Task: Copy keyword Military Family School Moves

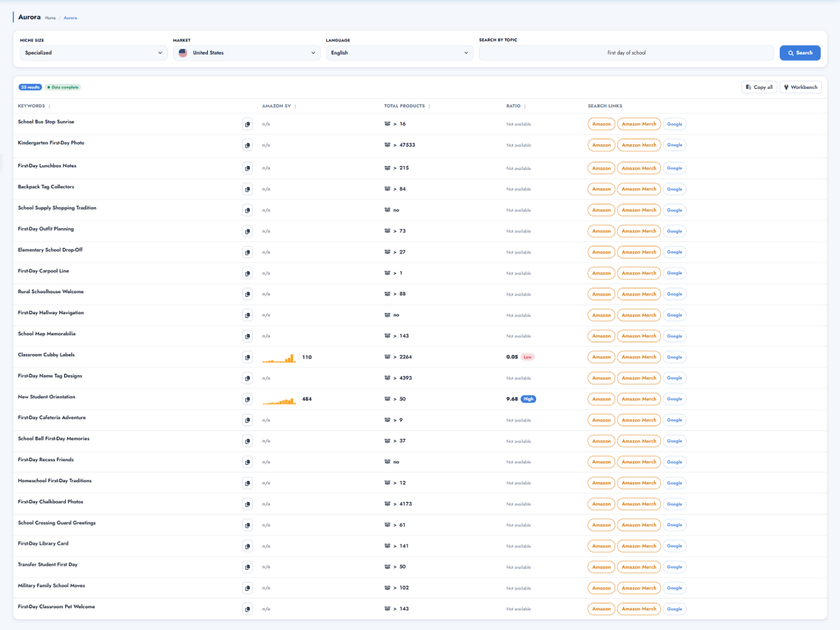Action: [x=247, y=588]
